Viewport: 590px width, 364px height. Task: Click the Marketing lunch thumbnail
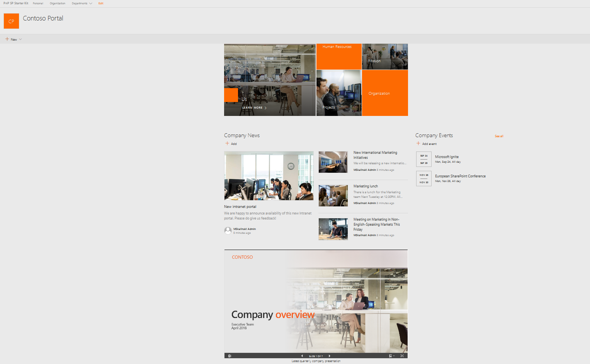[x=333, y=196]
